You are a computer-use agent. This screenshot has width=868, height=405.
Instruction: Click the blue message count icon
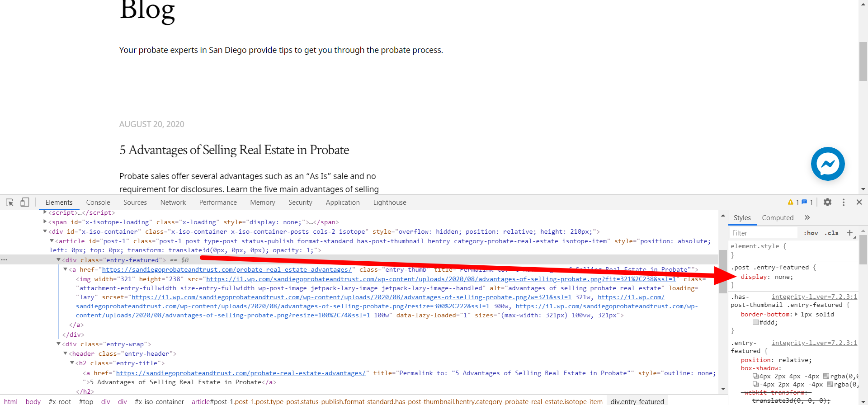[804, 202]
